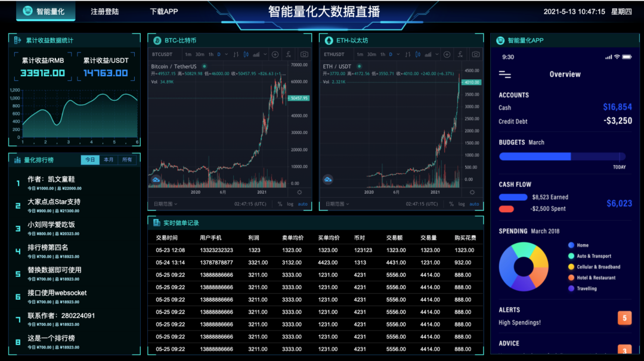This screenshot has width=644, height=361.
Task: Click the blue Home legend swatch
Action: click(571, 245)
